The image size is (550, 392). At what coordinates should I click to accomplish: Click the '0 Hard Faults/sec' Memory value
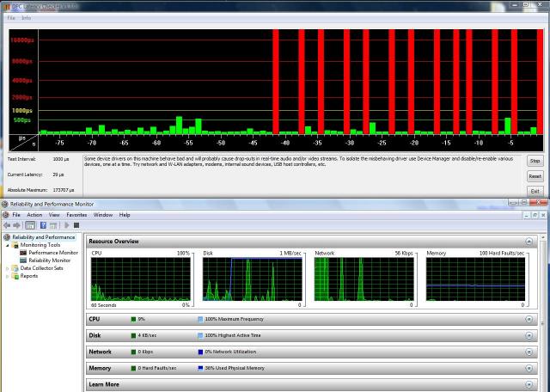click(x=157, y=368)
